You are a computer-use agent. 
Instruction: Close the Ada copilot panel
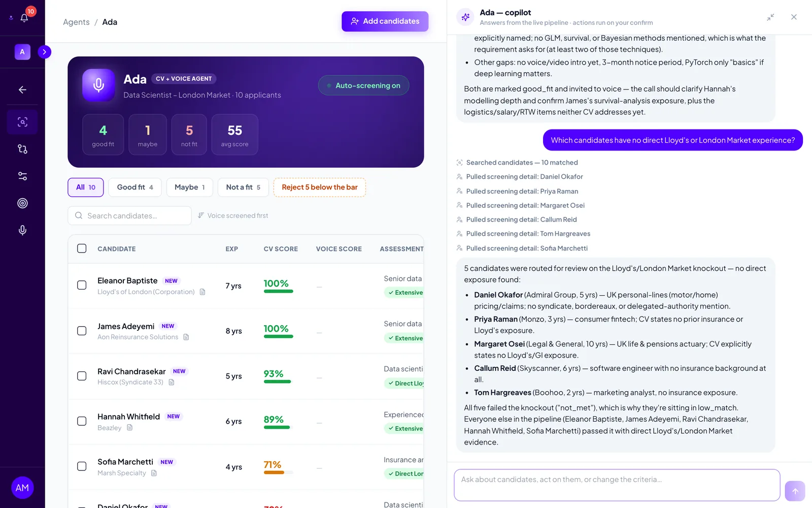tap(794, 17)
